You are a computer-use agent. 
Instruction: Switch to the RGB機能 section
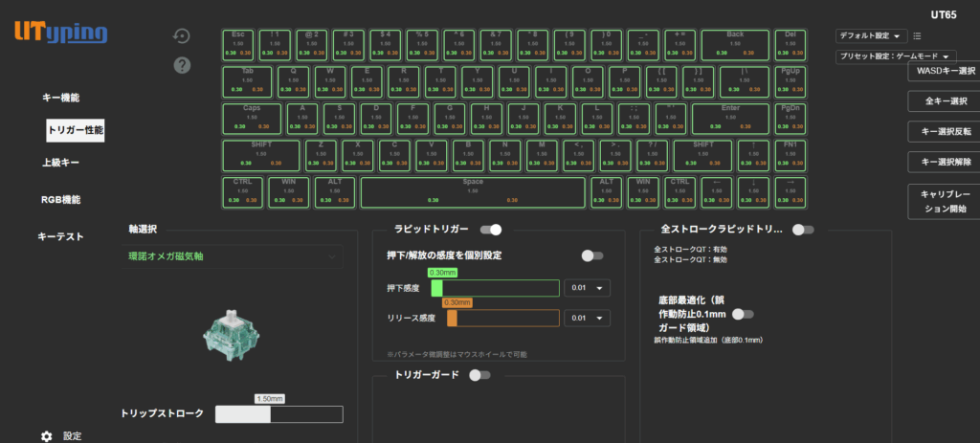(60, 200)
